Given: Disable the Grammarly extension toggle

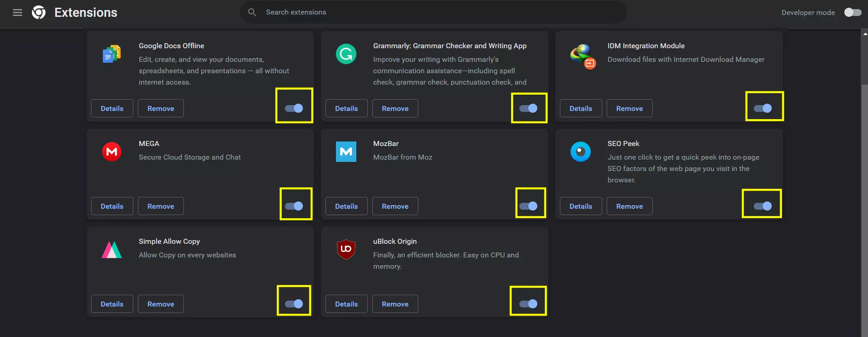Looking at the screenshot, I should click(528, 108).
